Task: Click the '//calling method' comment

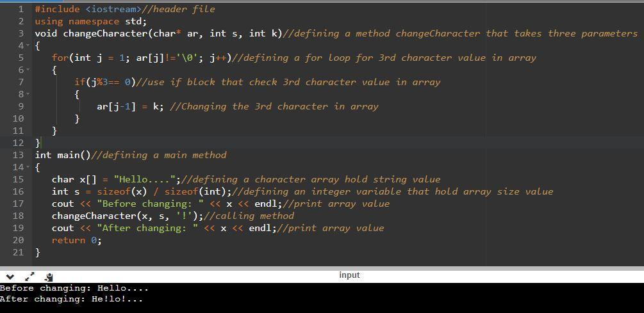Action: coord(249,216)
